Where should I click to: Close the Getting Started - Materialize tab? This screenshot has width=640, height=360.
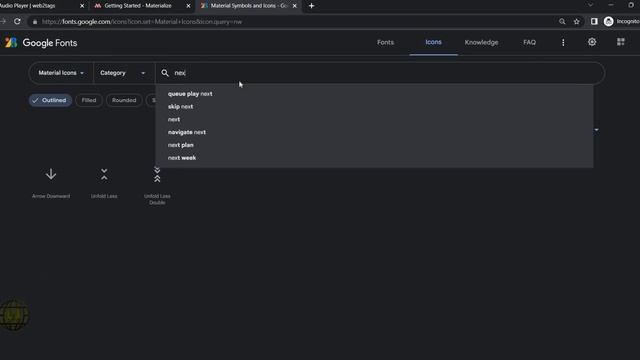click(x=188, y=6)
